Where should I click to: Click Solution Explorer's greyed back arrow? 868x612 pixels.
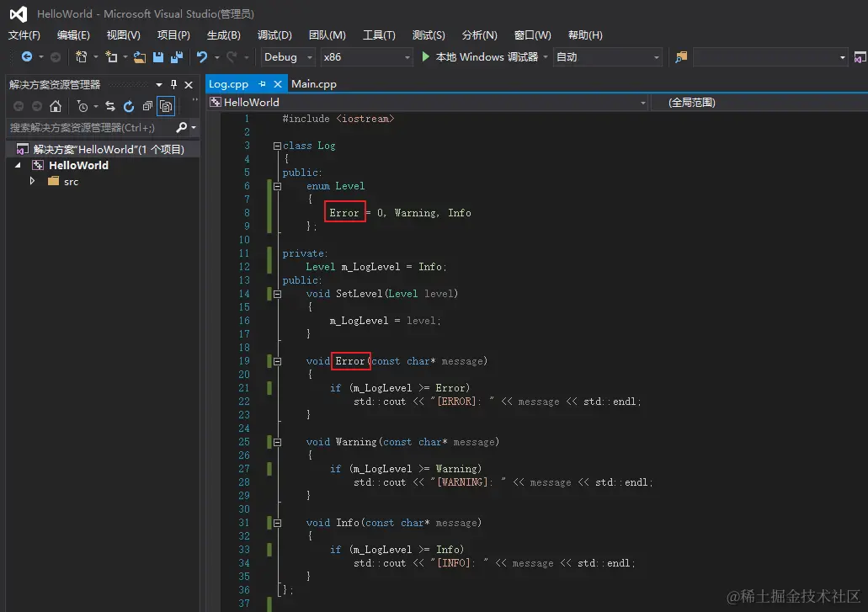[x=19, y=106]
